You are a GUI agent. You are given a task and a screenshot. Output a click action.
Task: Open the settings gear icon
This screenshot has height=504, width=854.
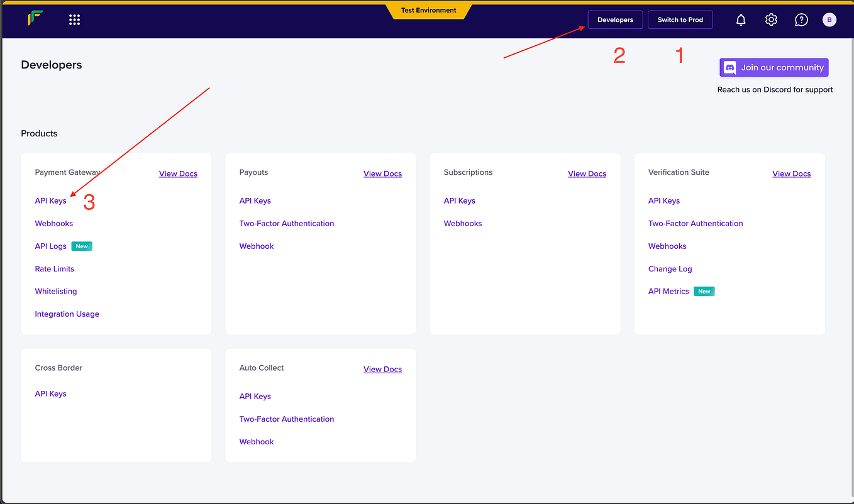pyautogui.click(x=770, y=19)
